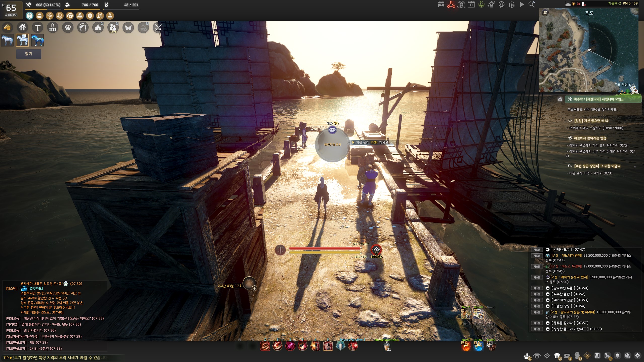Click the [일일] 자신 있으면 해 봐 quest
The width and height of the screenshot is (644, 362).
[591, 121]
